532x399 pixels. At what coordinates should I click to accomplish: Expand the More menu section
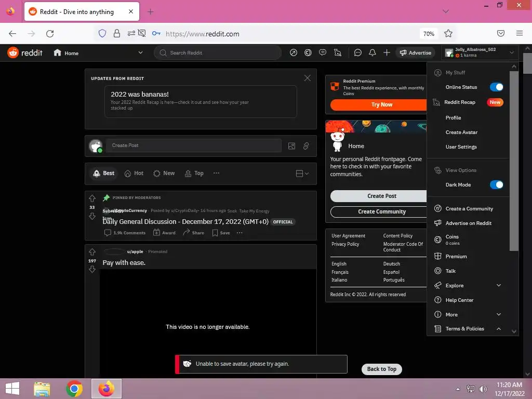498,314
